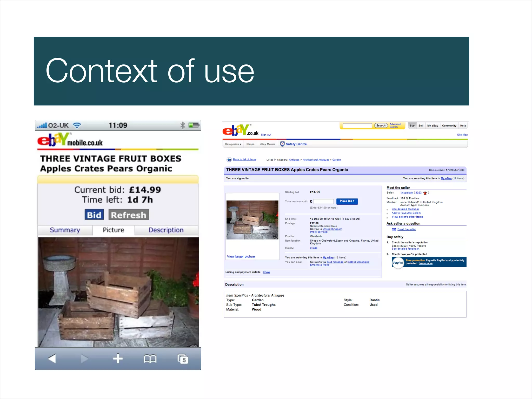This screenshot has width=532, height=399.
Task: Tap the mobile Bid button
Action: [x=94, y=215]
